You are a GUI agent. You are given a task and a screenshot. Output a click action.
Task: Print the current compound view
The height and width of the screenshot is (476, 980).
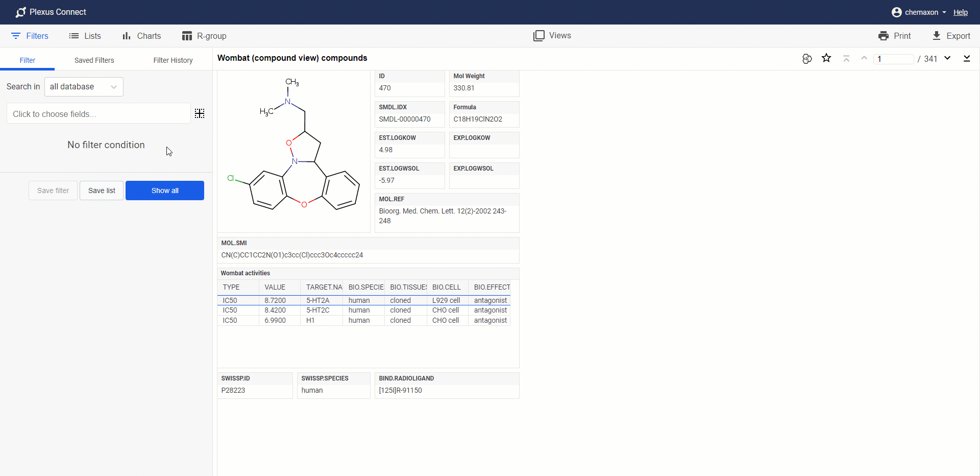click(895, 36)
